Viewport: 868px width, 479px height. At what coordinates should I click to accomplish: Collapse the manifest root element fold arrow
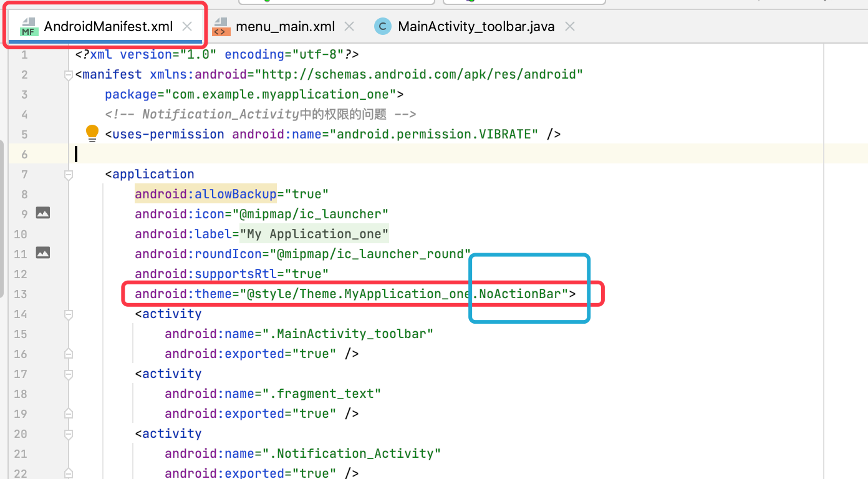click(69, 74)
